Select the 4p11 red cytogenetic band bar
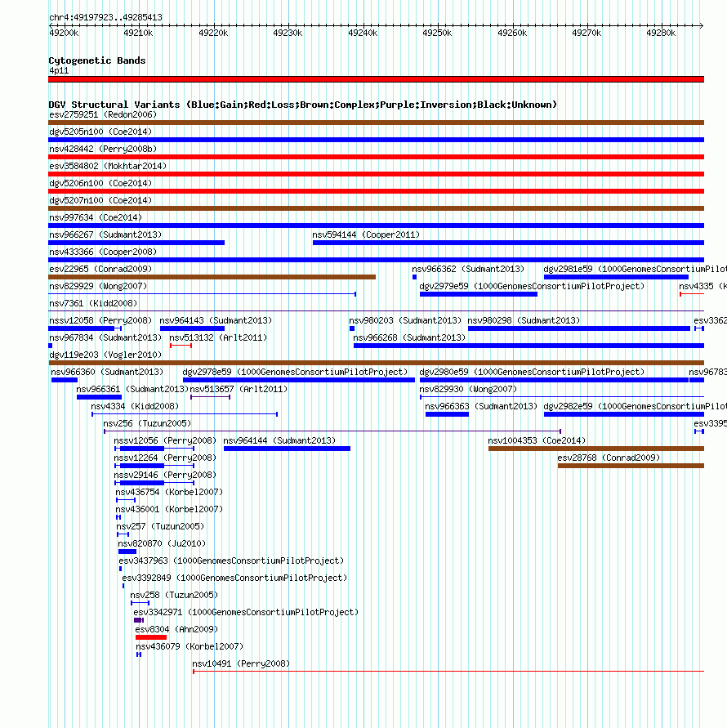 tap(376, 79)
